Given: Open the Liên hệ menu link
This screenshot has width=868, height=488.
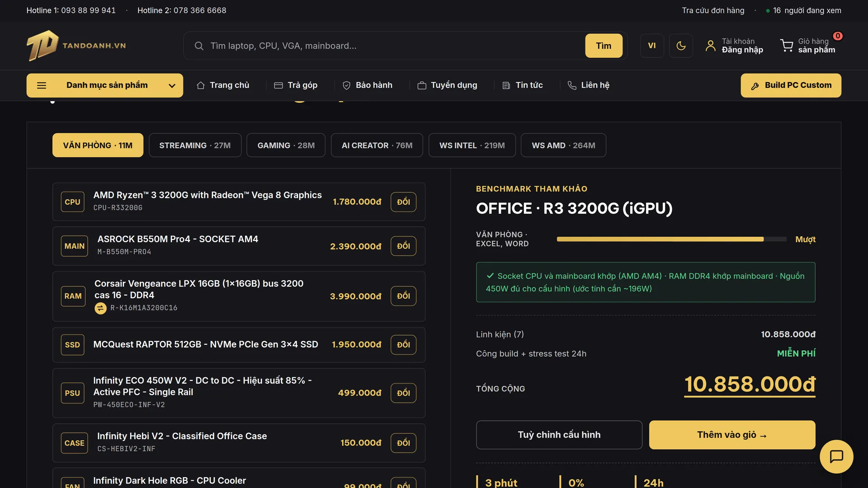Looking at the screenshot, I should (589, 85).
